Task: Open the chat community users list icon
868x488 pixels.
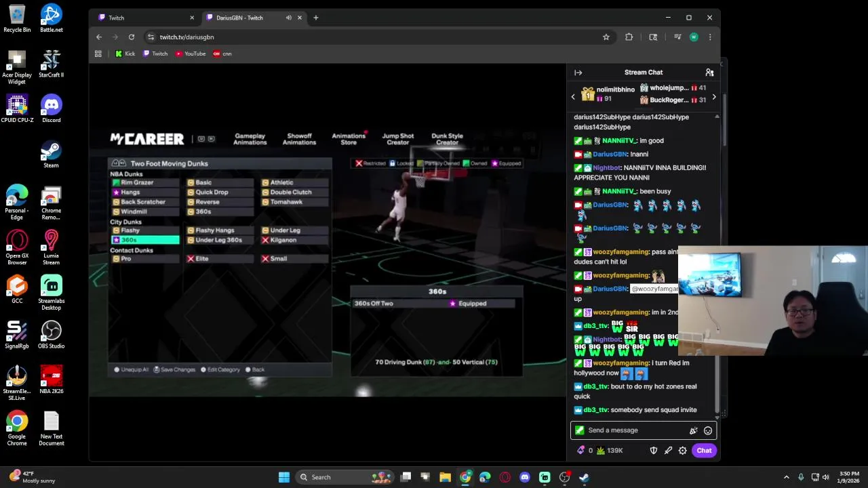Action: click(x=709, y=73)
